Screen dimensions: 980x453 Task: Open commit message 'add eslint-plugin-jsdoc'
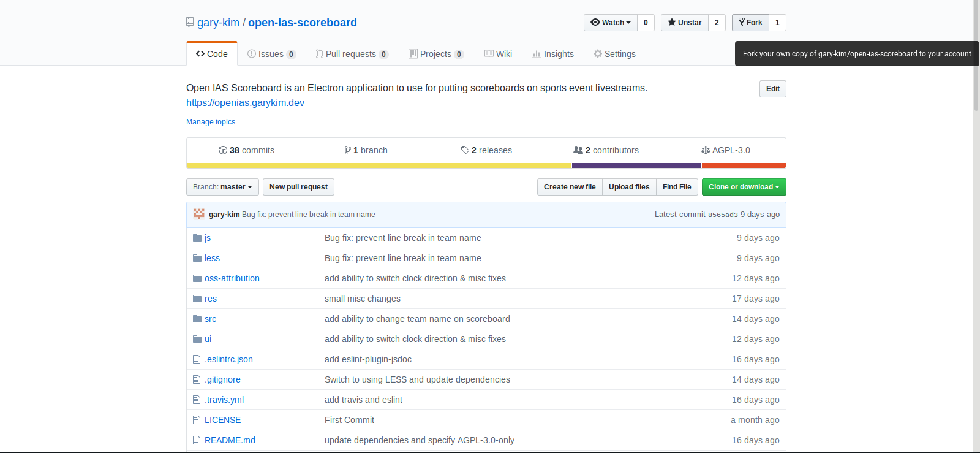pos(368,359)
